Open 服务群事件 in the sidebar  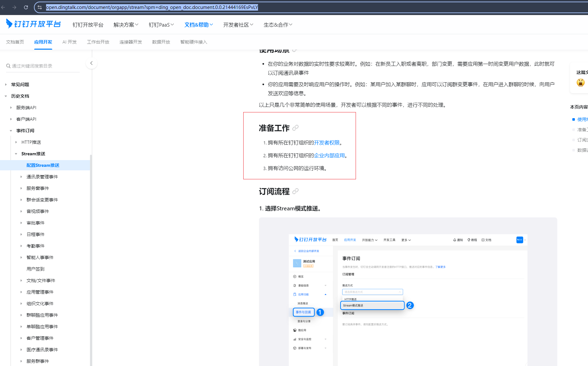tap(38, 361)
